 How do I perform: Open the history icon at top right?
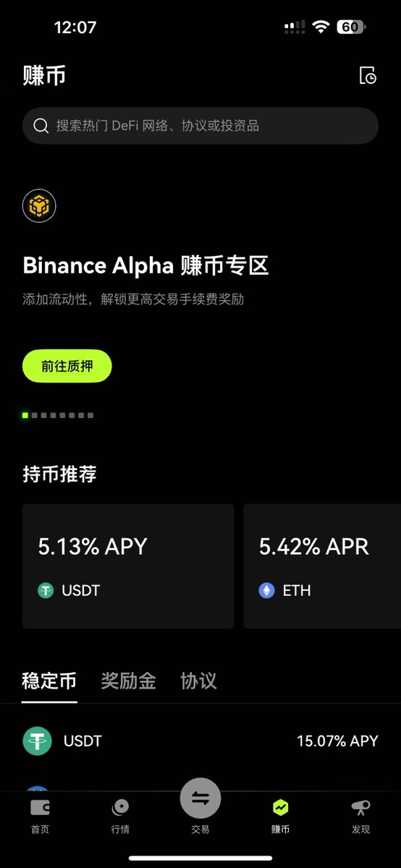coord(368,75)
